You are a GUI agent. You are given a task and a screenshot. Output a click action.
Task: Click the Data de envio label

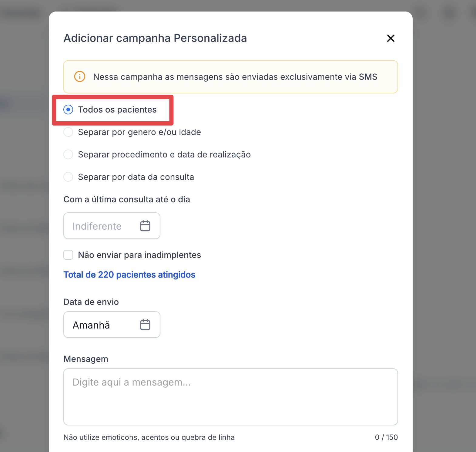tap(91, 302)
